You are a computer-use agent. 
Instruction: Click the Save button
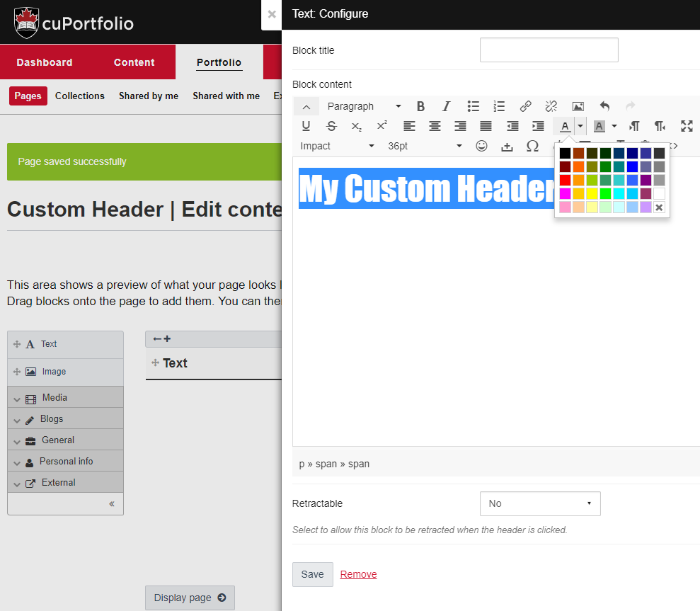pyautogui.click(x=312, y=574)
